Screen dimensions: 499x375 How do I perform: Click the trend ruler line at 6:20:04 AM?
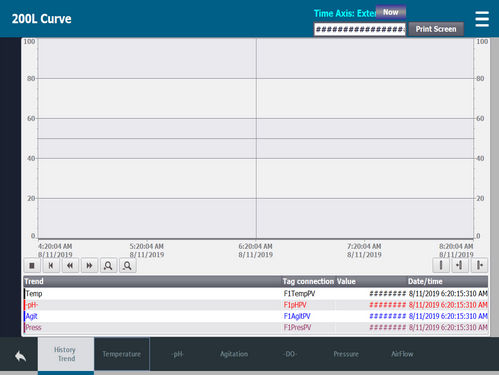coord(256,138)
